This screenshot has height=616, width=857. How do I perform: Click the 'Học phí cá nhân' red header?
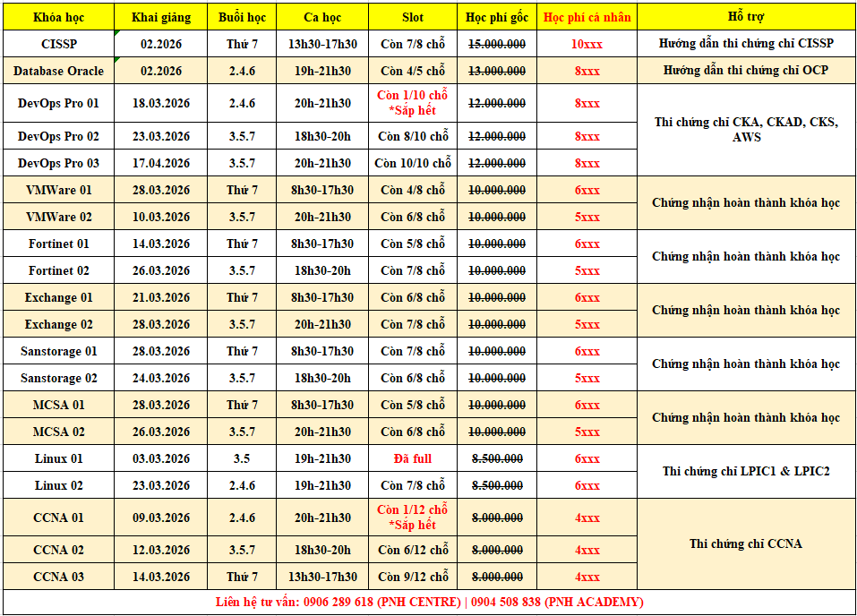[587, 17]
